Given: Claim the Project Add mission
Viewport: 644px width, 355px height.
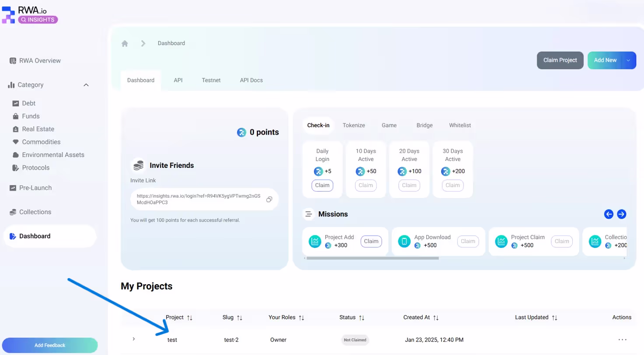Looking at the screenshot, I should (371, 241).
